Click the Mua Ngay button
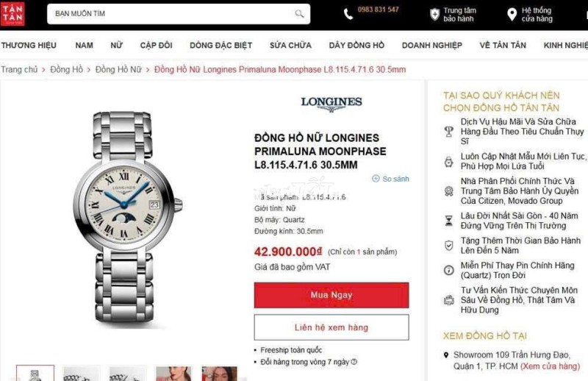The height and width of the screenshot is (381, 588). click(x=331, y=295)
